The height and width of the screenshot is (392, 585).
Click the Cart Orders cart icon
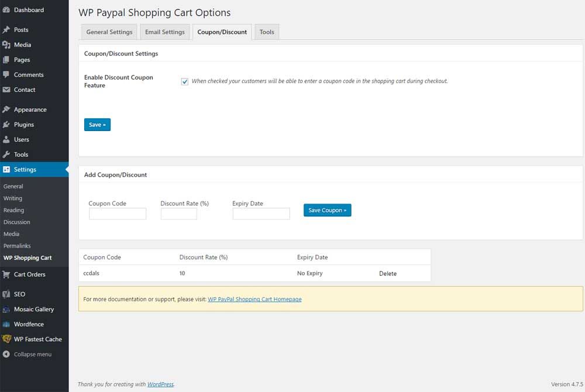point(6,274)
